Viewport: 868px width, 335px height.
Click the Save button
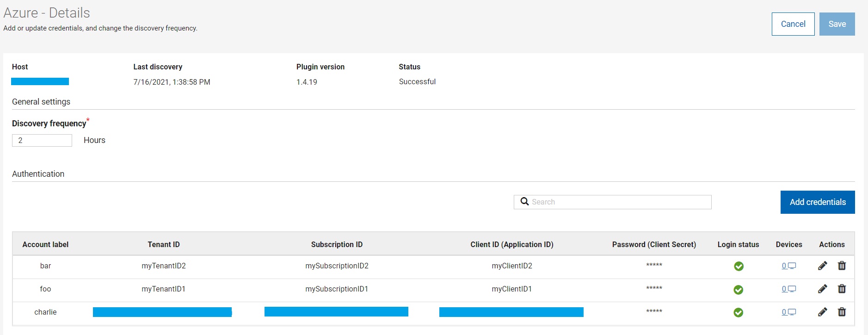837,24
